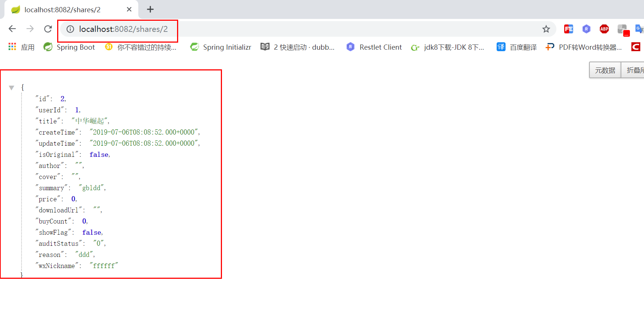Click the "id" key in JSON
This screenshot has width=644, height=327.
click(43, 99)
